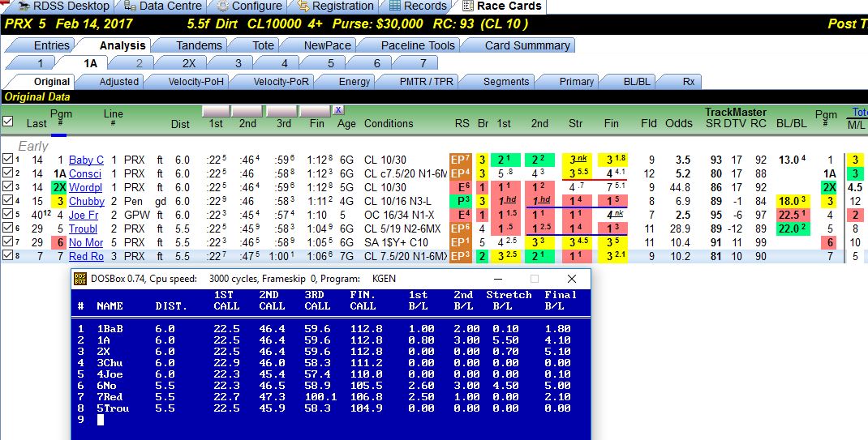Screen dimensions: 868x440
Task: Click the Data Centre tab icon
Action: (x=130, y=6)
